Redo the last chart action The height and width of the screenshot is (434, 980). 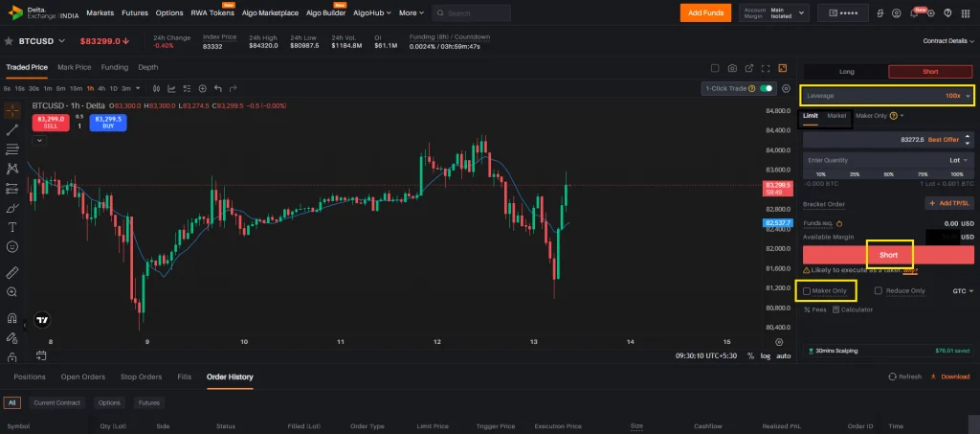pyautogui.click(x=234, y=89)
